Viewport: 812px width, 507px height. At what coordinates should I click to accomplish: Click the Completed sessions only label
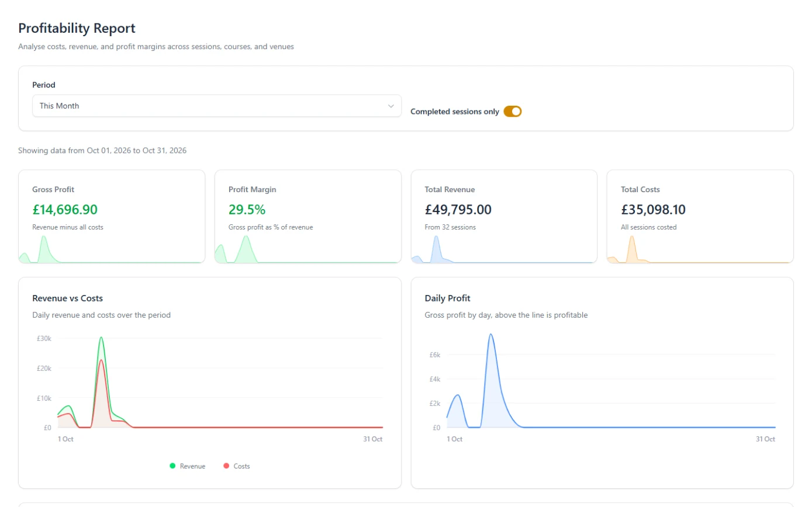(455, 112)
